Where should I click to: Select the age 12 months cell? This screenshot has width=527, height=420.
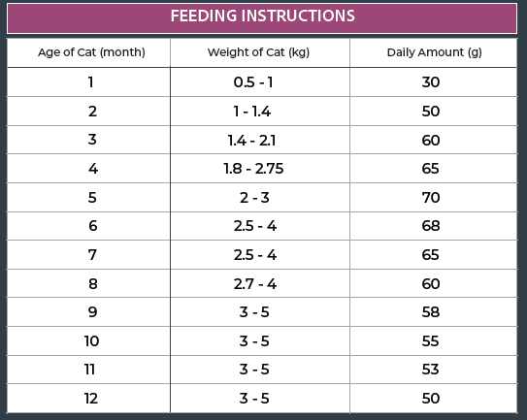coord(88,398)
